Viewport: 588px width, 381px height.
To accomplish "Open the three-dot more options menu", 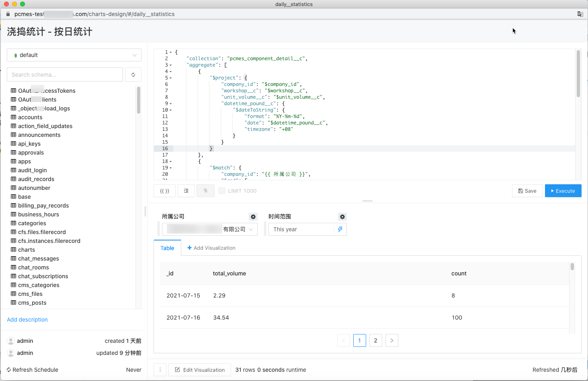I will click(160, 370).
